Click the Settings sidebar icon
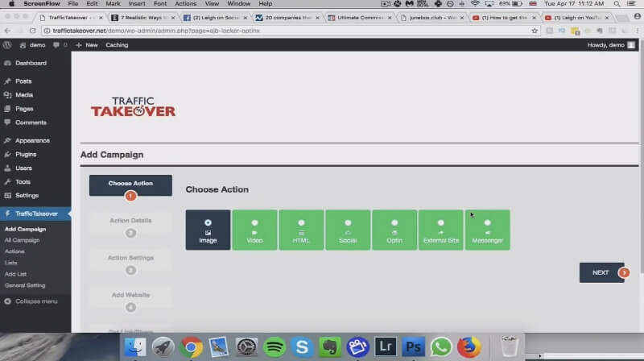The height and width of the screenshot is (361, 644). click(7, 195)
